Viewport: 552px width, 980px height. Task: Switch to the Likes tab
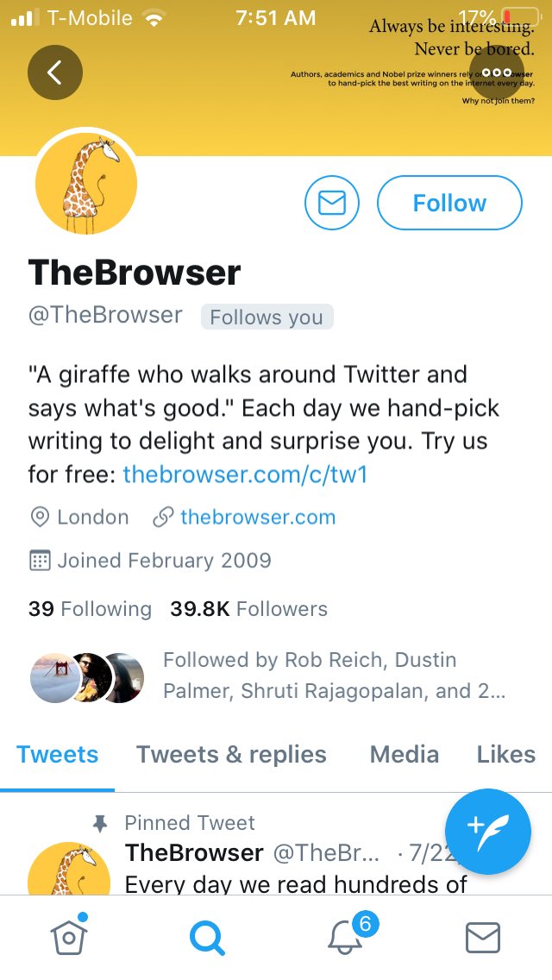506,754
